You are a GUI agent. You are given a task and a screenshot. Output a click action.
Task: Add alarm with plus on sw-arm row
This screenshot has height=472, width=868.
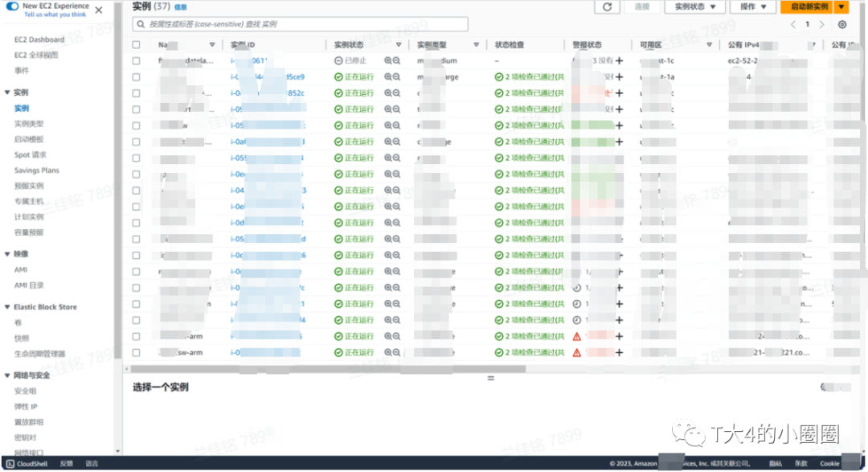(620, 352)
